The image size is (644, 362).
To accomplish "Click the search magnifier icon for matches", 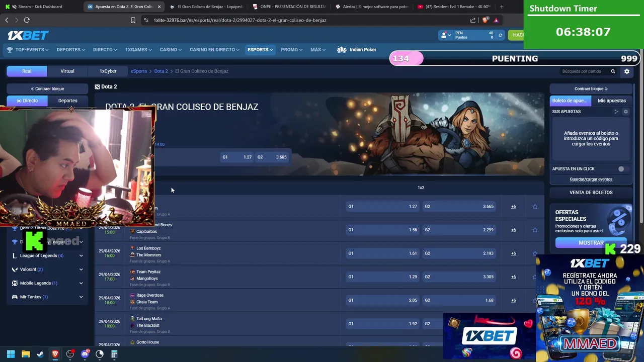I will (x=613, y=71).
